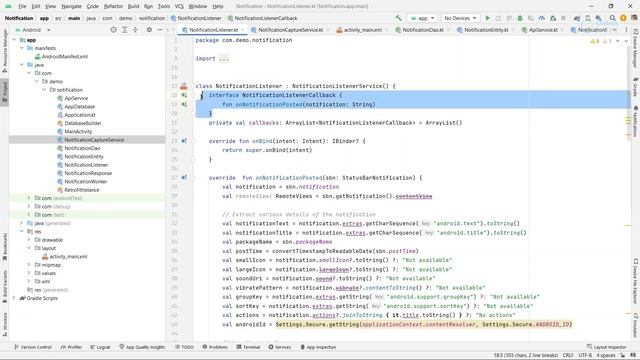Image resolution: width=640 pixels, height=360 pixels.
Task: Open the Device Manager phone icon in toolbar
Action: click(588, 18)
